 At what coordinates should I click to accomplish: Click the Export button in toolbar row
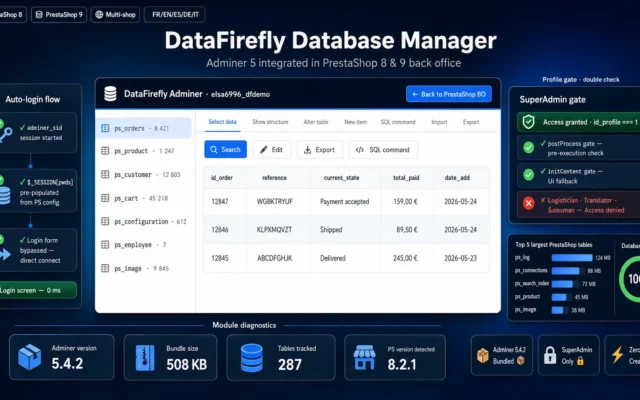pos(320,149)
